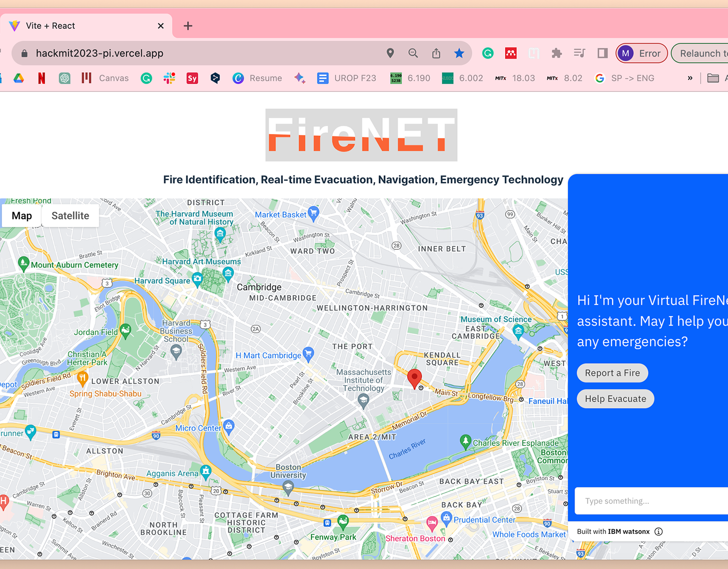The image size is (728, 569).
Task: Switch map to Satellite view
Action: (70, 215)
